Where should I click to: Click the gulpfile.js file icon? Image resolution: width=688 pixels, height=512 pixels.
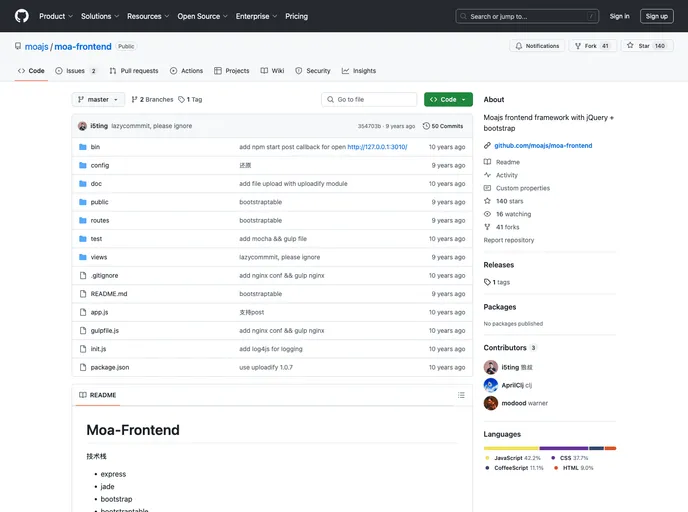pyautogui.click(x=82, y=331)
